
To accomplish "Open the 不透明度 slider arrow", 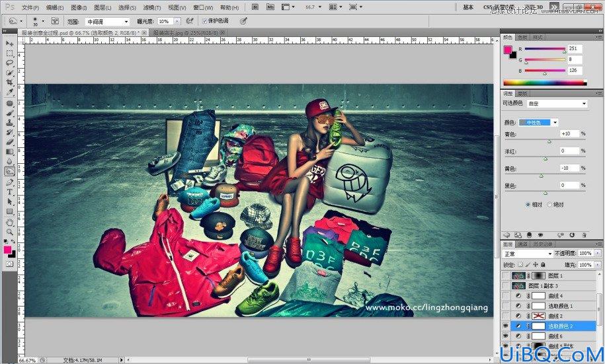I will pos(598,253).
